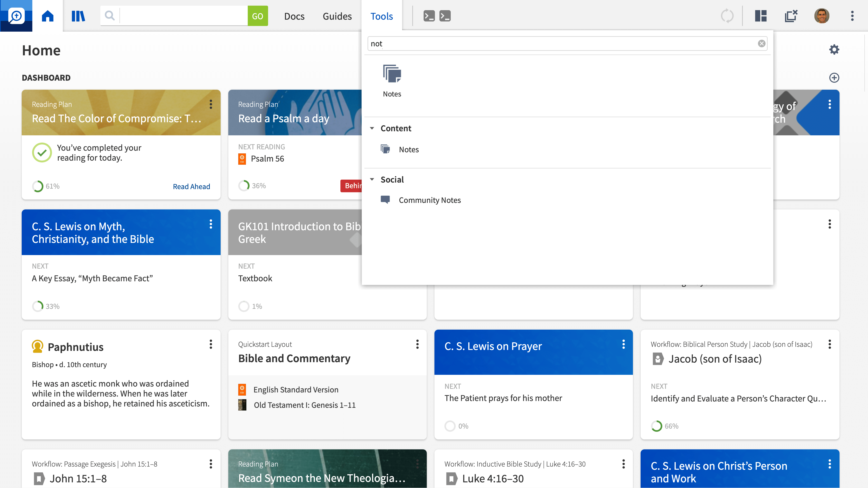Open Home page settings gear

click(834, 50)
